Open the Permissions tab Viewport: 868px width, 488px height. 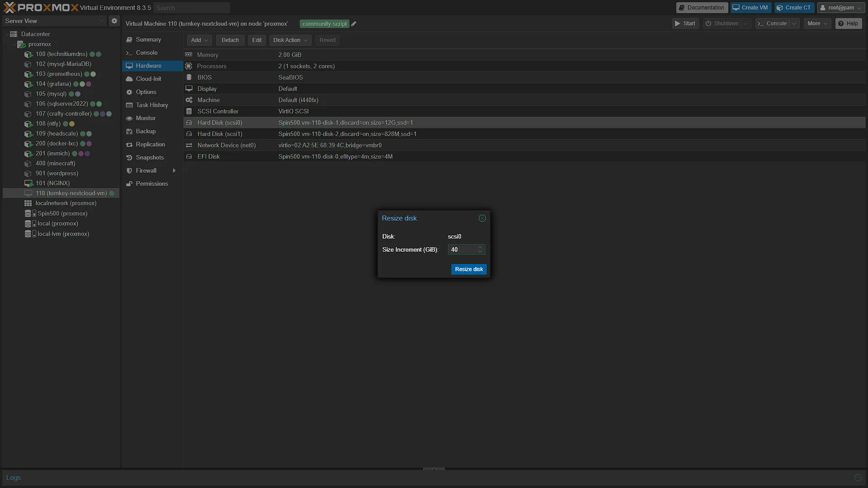pyautogui.click(x=152, y=184)
